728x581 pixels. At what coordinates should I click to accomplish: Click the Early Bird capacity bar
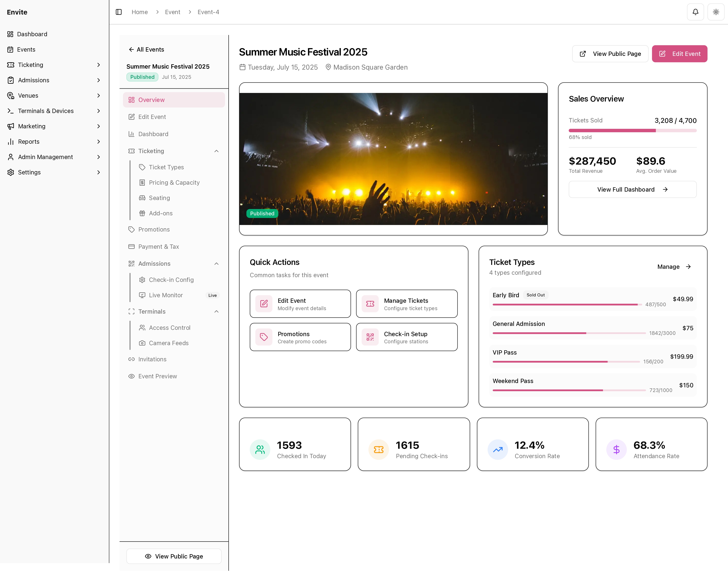point(567,305)
